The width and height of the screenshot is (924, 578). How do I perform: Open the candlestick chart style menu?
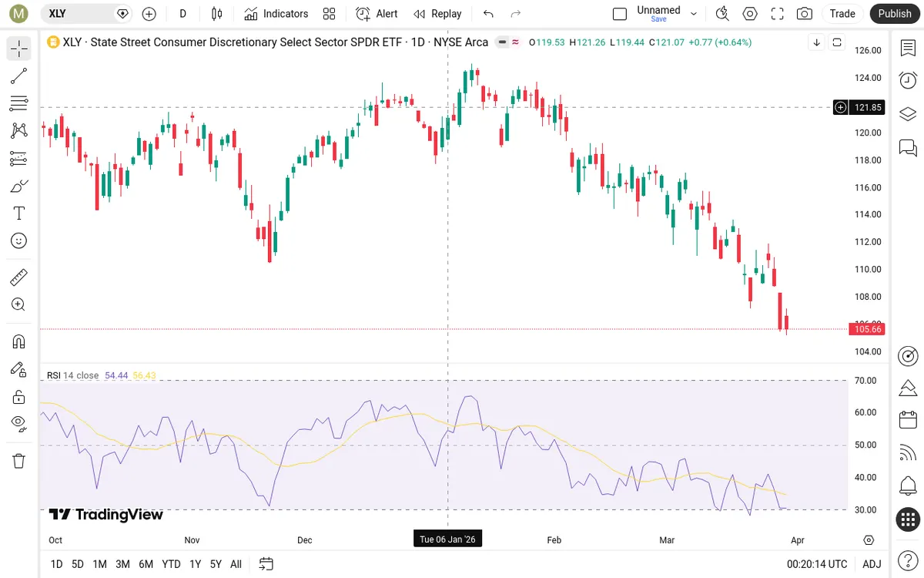216,14
